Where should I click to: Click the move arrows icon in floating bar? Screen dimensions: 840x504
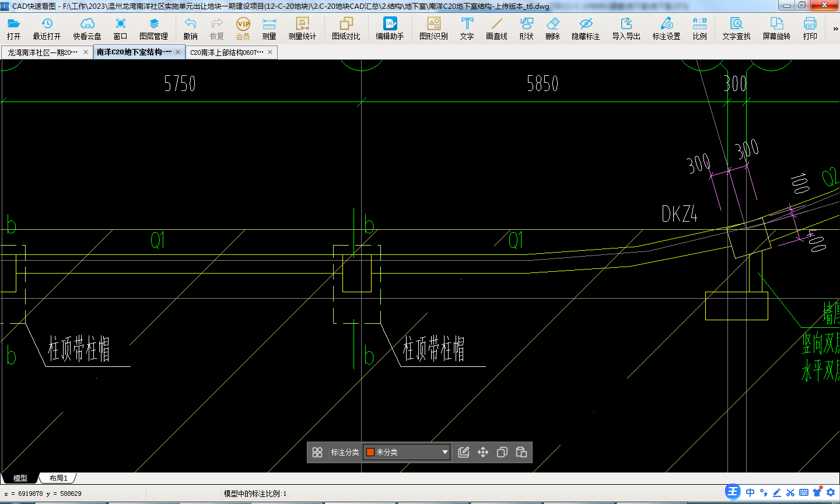tap(483, 452)
